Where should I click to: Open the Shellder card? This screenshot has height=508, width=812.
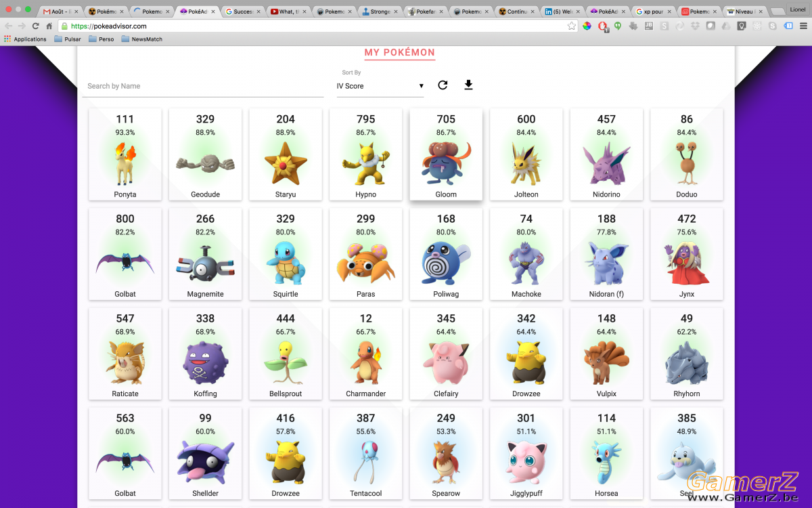click(x=205, y=453)
